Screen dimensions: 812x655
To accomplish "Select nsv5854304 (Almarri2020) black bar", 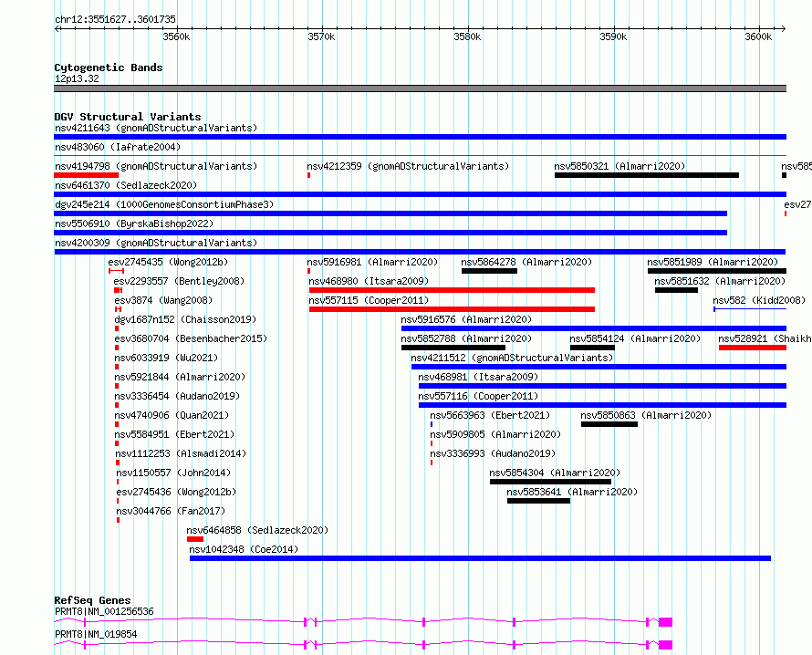I will coord(550,482).
